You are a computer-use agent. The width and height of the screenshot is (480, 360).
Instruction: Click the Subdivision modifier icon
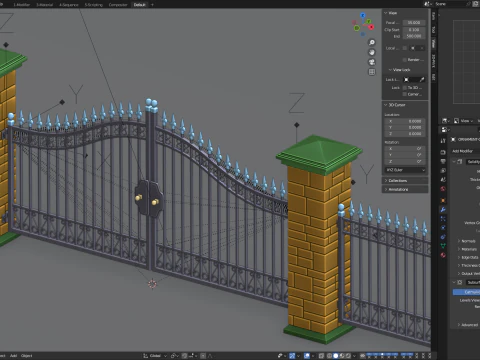click(460, 282)
